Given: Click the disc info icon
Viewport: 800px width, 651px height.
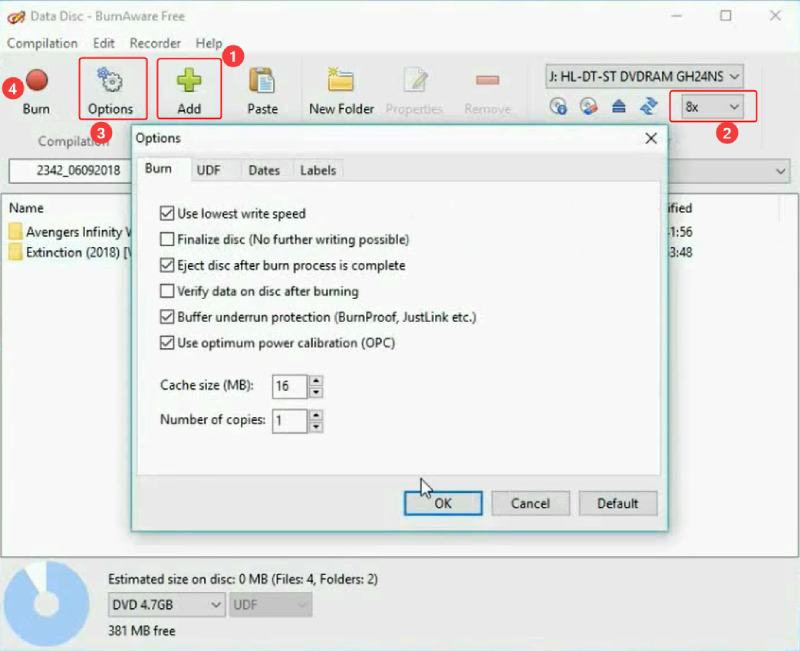Looking at the screenshot, I should (x=558, y=106).
